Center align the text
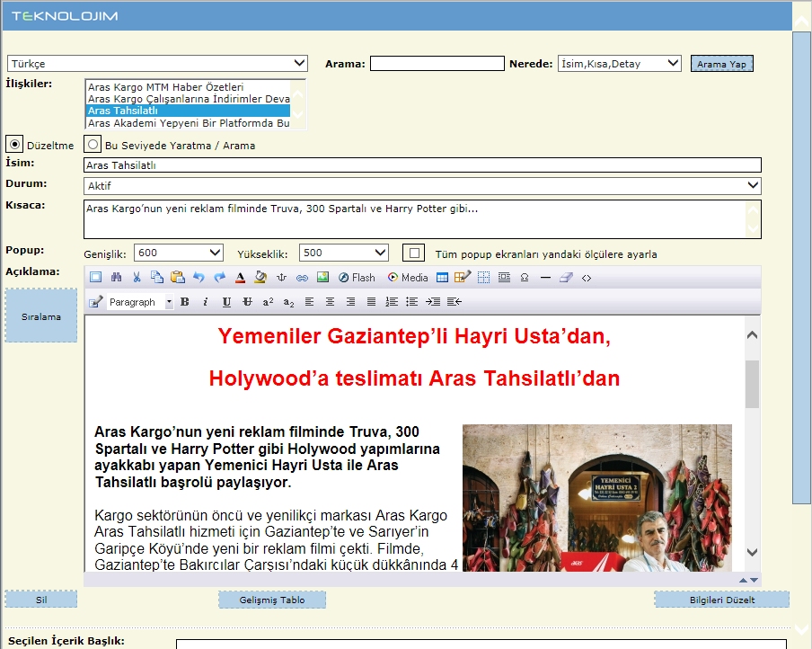Image resolution: width=812 pixels, height=649 pixels. coord(330,302)
